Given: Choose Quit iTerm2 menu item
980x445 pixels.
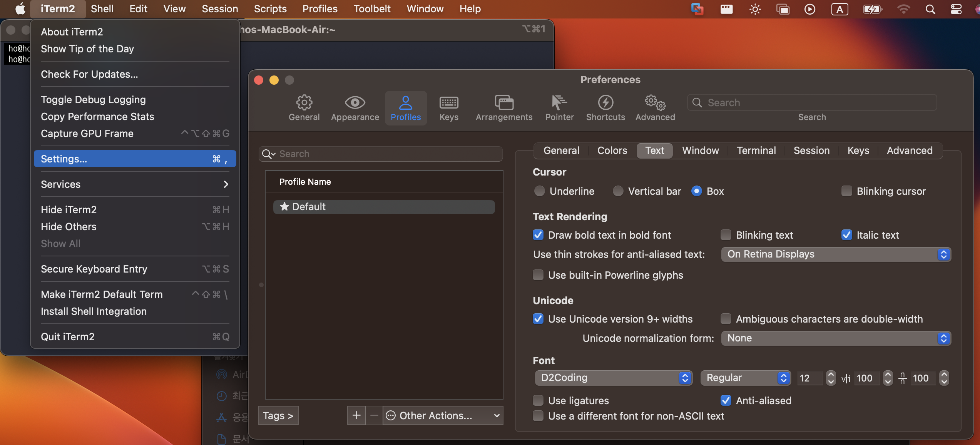Looking at the screenshot, I should click(135, 337).
